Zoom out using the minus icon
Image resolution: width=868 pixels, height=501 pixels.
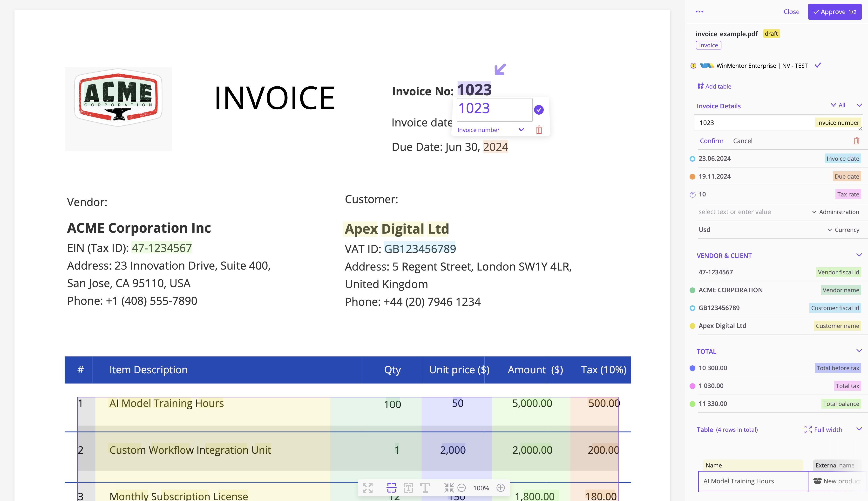point(462,487)
